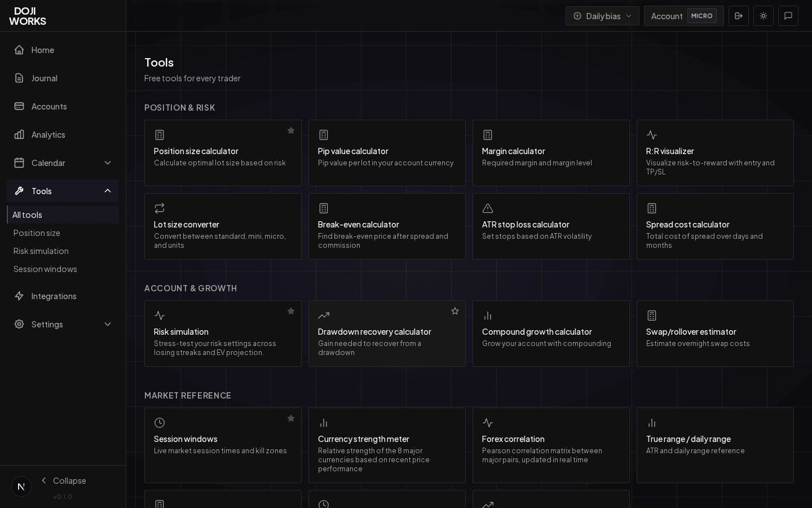
Task: Open the Journal section via its sidebar icon
Action: pos(19,78)
